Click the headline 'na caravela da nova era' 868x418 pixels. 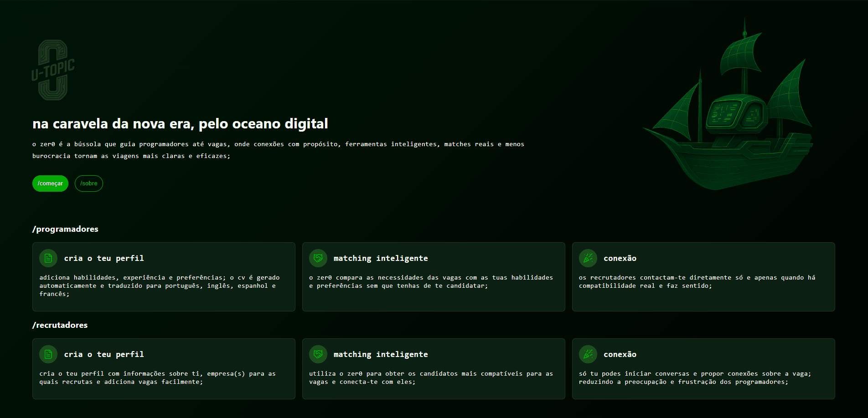point(180,124)
